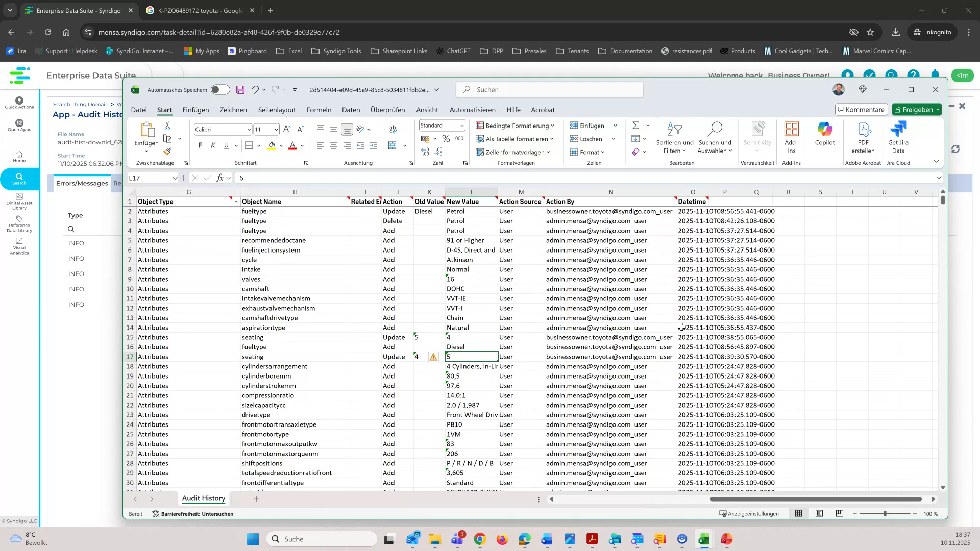The width and height of the screenshot is (980, 551).
Task: Open the filter dropdown on Object Type column
Action: coord(235,201)
